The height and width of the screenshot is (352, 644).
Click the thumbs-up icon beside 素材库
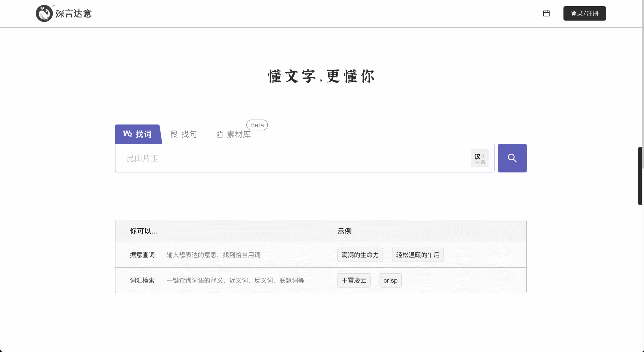coord(219,134)
